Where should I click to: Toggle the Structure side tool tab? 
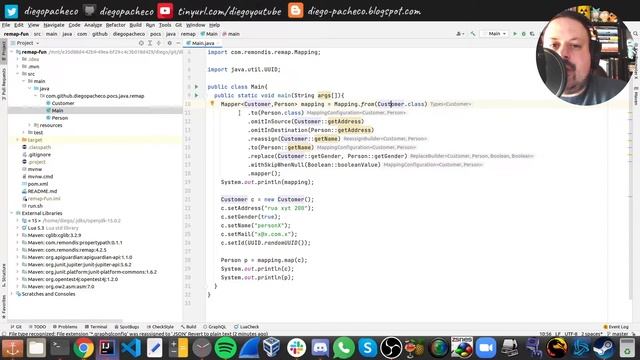[x=4, y=275]
